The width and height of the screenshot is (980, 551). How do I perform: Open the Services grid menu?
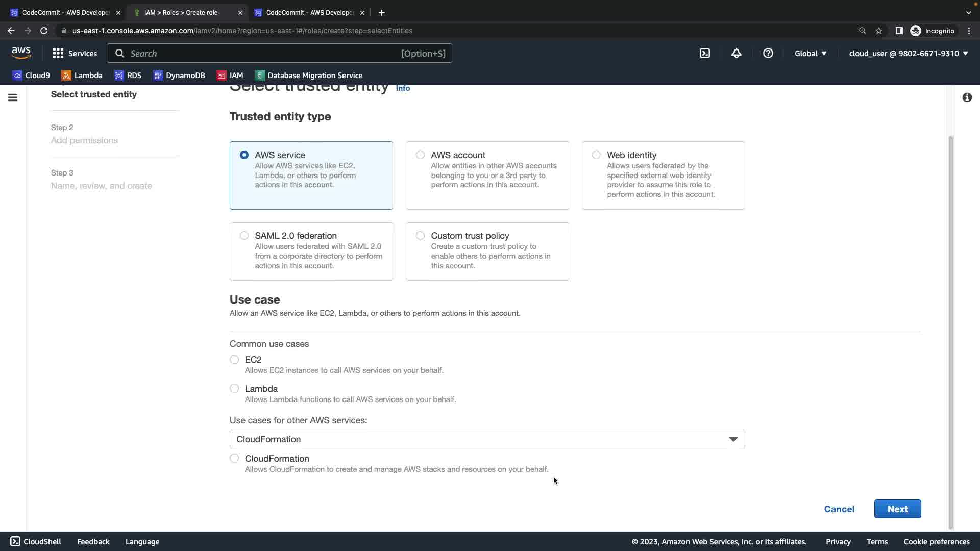click(x=75, y=53)
